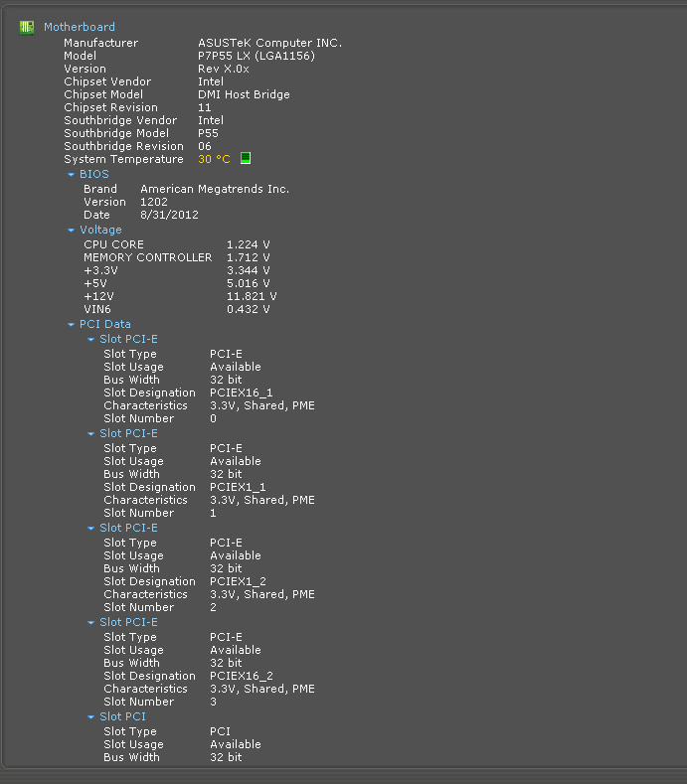Select the Slot Type 'PCI' value
The image size is (687, 784).
pos(220,731)
